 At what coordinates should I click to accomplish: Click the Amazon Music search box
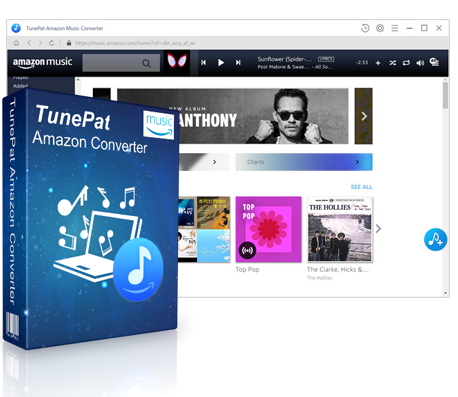pos(121,63)
